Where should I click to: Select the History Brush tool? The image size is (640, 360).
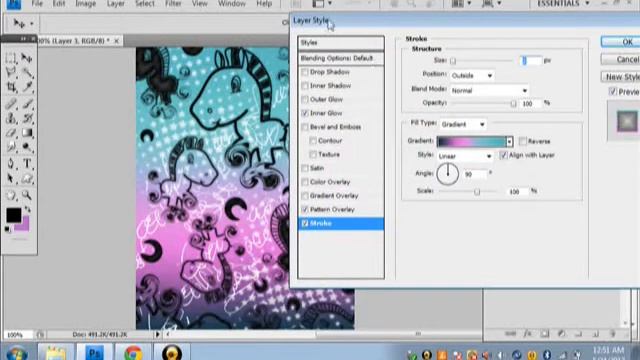[x=27, y=118]
